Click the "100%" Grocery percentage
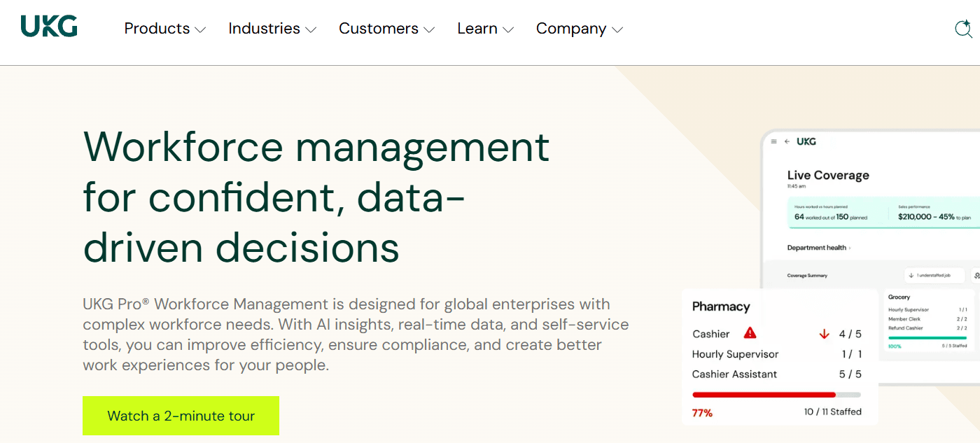The image size is (980, 443). click(895, 346)
